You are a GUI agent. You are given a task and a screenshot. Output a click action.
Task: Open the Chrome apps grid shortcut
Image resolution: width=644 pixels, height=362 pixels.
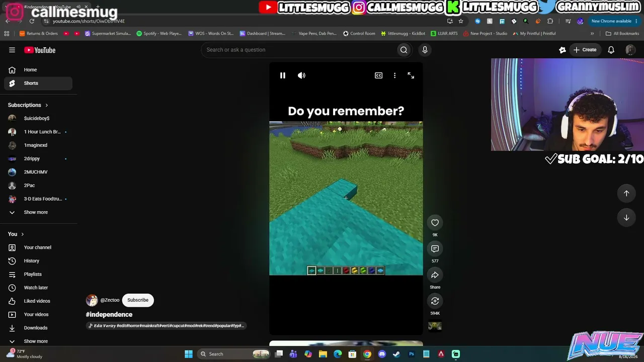click(7, 34)
